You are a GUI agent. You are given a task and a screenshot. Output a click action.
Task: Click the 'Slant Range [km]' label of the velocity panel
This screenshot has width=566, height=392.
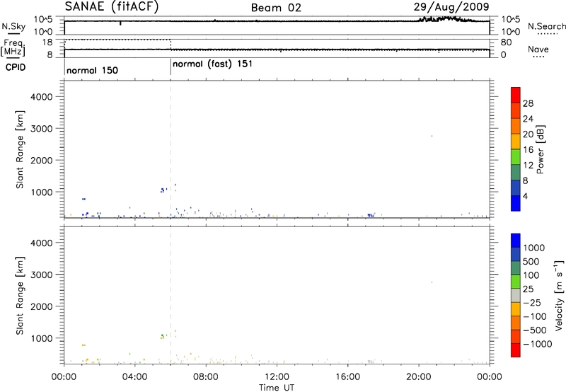point(20,296)
